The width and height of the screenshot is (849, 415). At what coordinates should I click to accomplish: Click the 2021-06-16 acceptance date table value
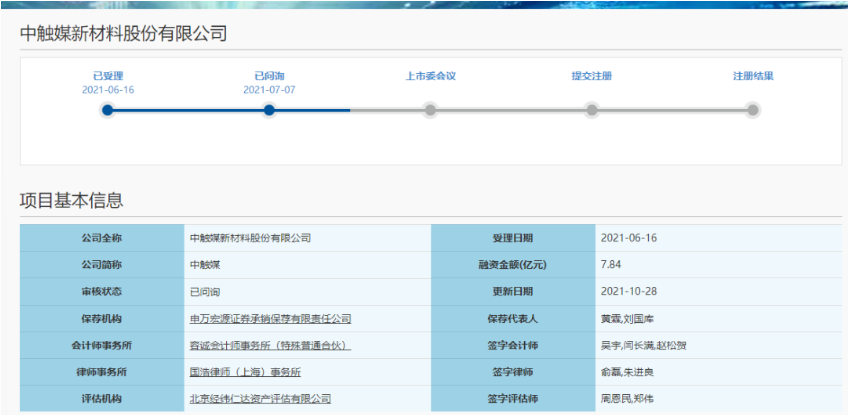click(629, 238)
